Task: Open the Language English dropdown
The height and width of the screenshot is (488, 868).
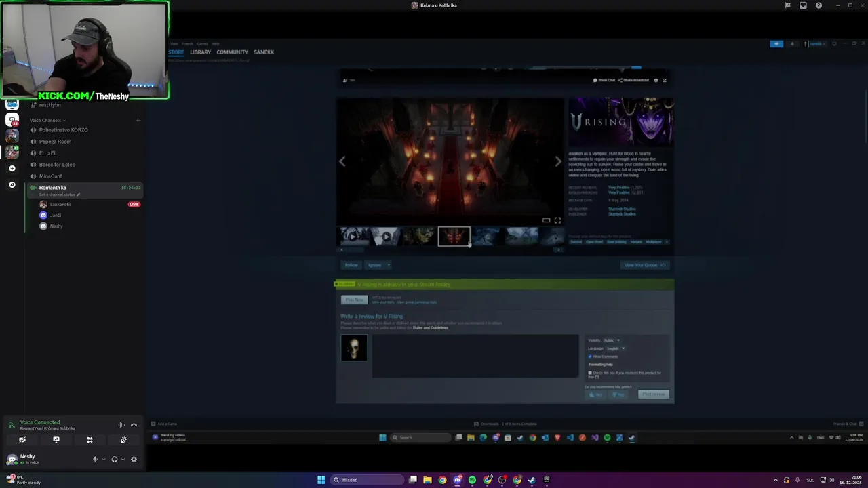Action: [x=616, y=348]
